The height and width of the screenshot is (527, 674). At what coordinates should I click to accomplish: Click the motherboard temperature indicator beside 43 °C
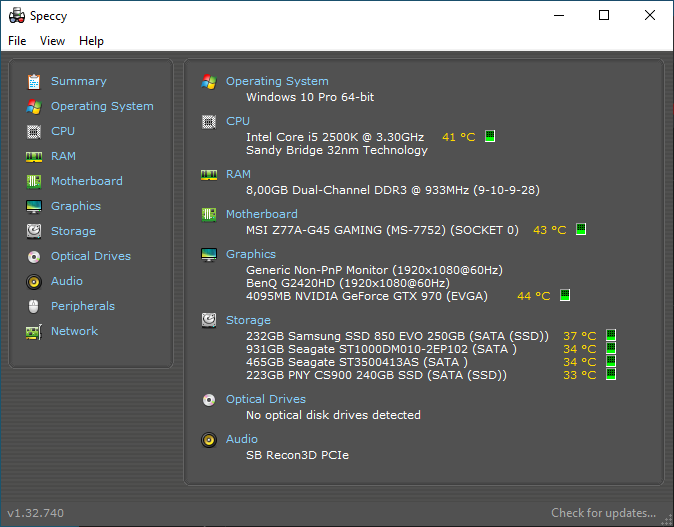click(581, 229)
